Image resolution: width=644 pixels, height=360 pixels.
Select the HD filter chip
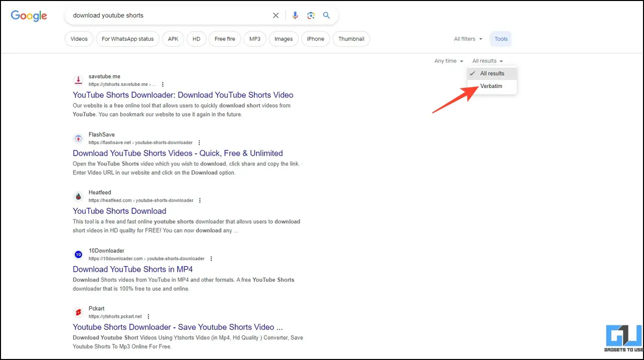tap(197, 39)
